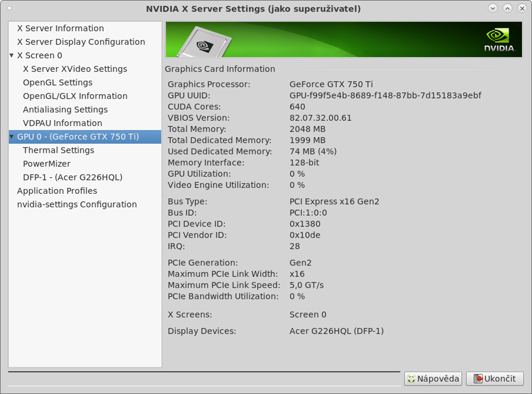
Task: Click Display Devices value Acer G226HQL (DFP-1)
Action: [x=337, y=331]
